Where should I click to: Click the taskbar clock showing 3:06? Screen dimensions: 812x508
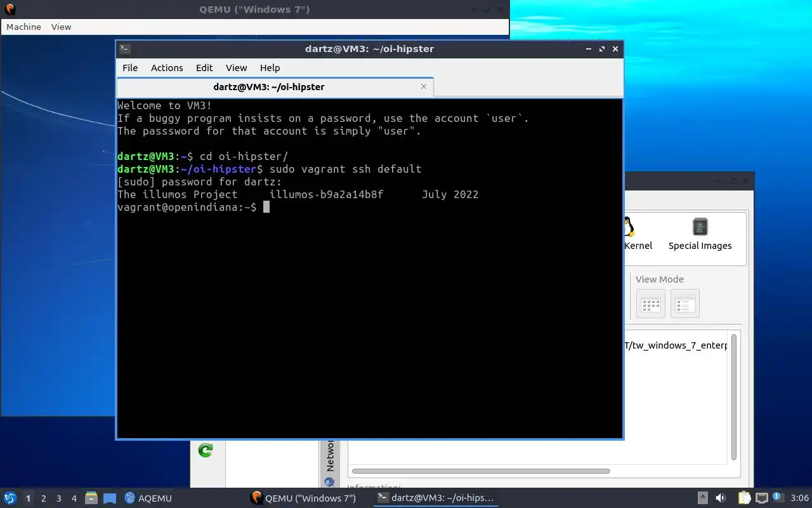799,498
